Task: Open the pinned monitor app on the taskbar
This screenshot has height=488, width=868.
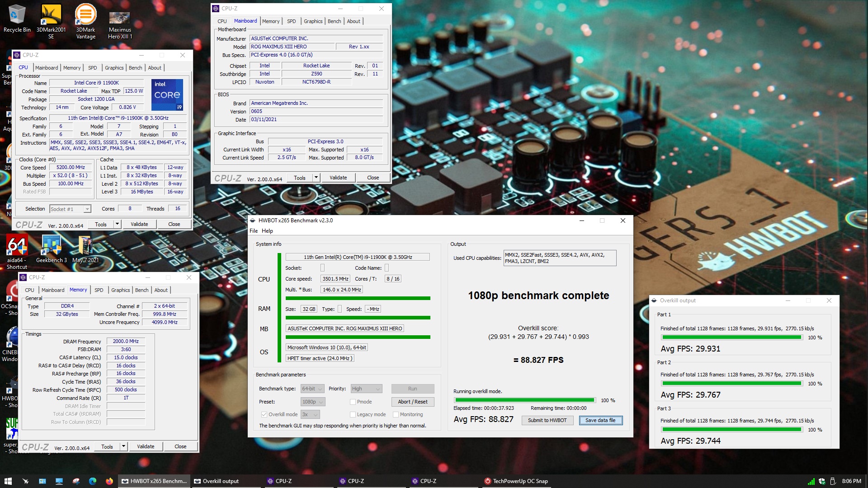Action: 59,481
